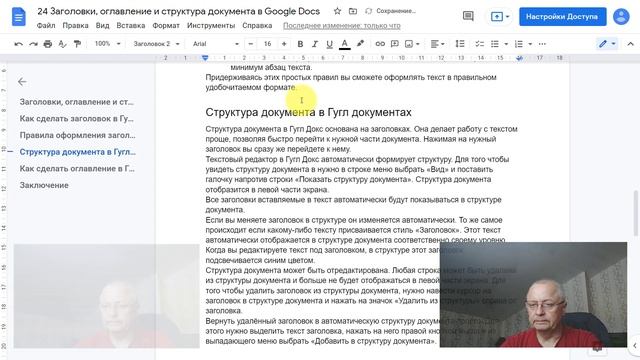Go to outline item Структура документа в Гугл...
The height and width of the screenshot is (360, 640).
pyautogui.click(x=78, y=152)
